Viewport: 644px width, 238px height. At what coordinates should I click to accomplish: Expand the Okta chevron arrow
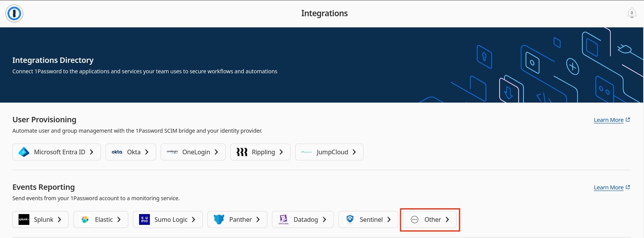click(147, 152)
